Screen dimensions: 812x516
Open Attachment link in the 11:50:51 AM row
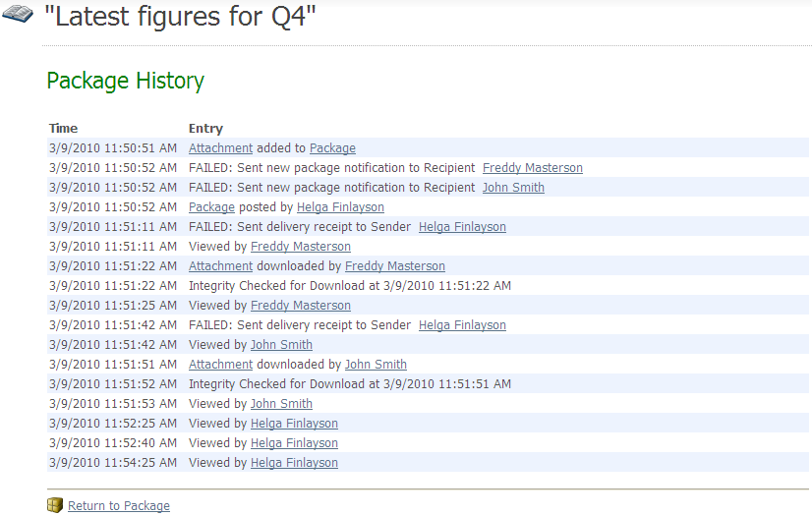220,148
